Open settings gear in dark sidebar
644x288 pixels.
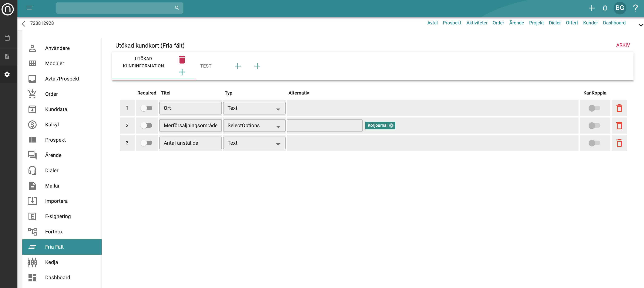click(x=7, y=74)
